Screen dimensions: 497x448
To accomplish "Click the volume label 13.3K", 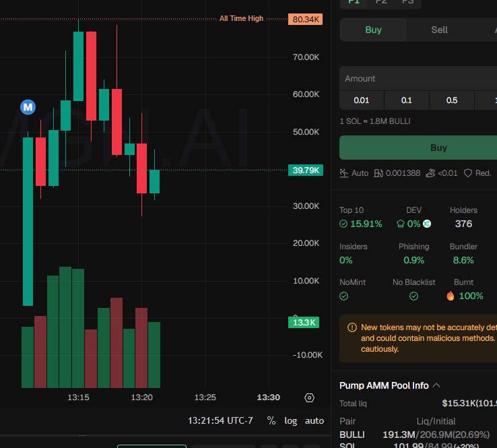I will (x=304, y=323).
